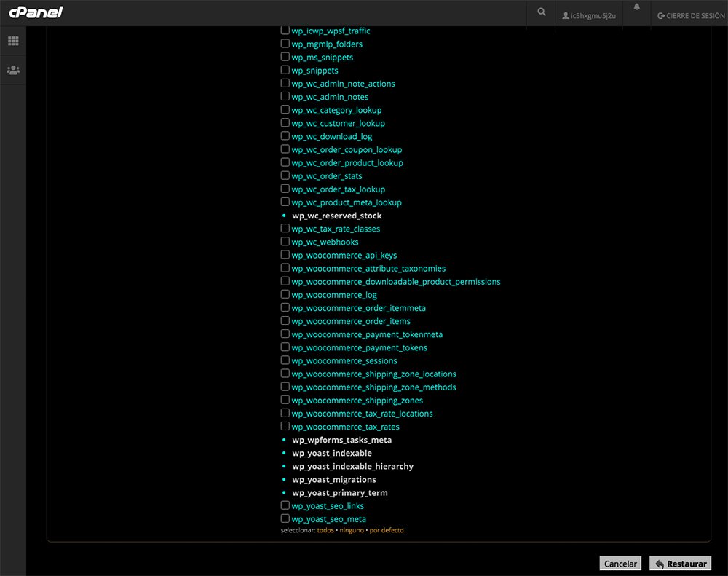This screenshot has height=576, width=728.
Task: Click the wp_wc_reserved_stock text
Action: [x=336, y=216]
